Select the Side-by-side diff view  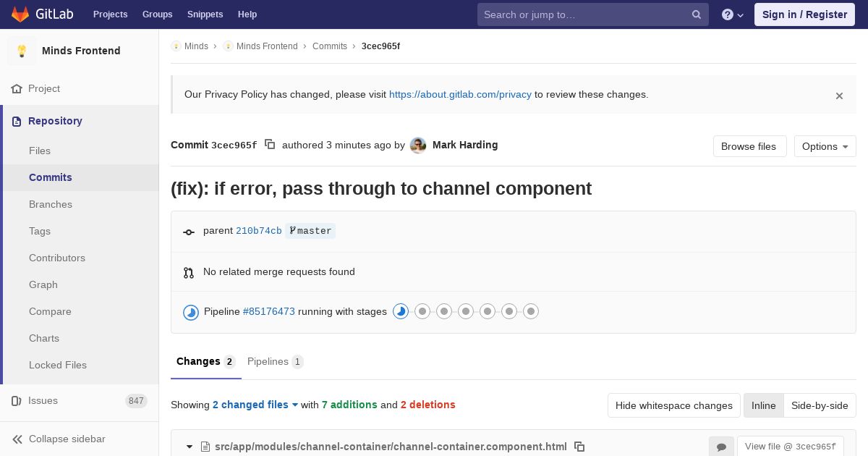pos(820,405)
